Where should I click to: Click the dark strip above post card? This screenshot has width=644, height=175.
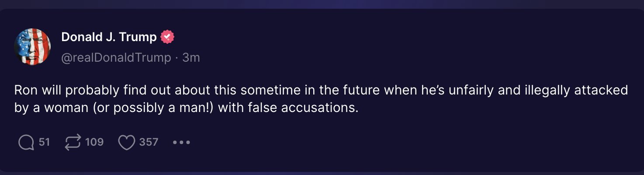pos(322,4)
